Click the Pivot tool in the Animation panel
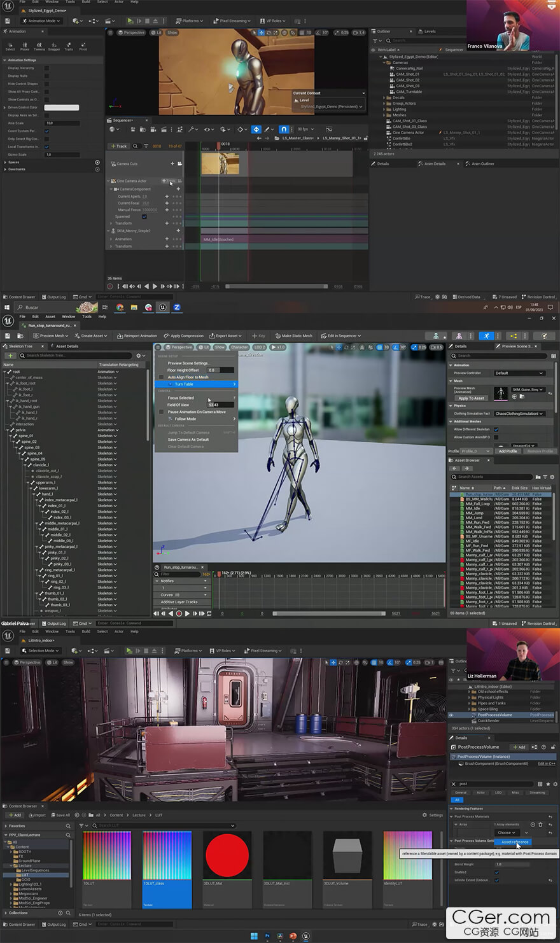 point(83,46)
